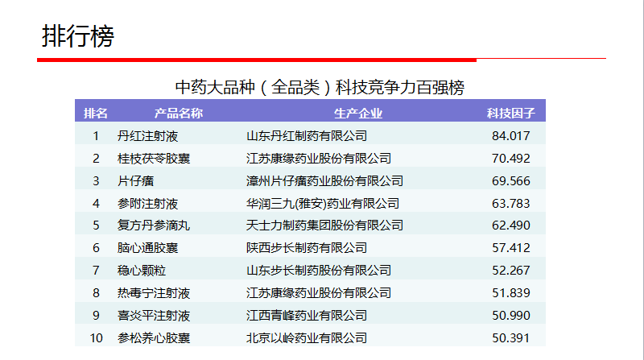This screenshot has height=360, width=644.
Task: Select product name 桂枝茯苓胶囊
Action: click(x=154, y=158)
